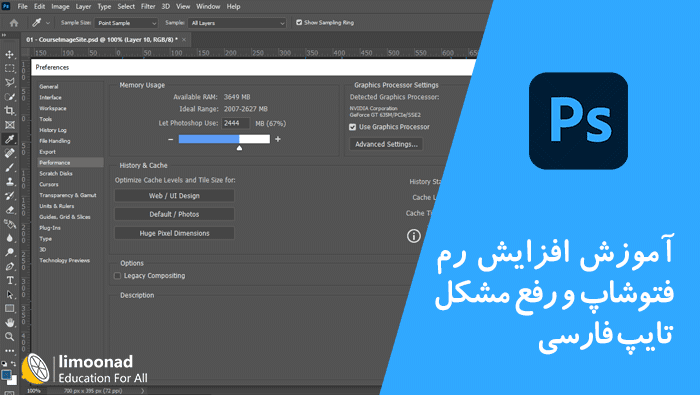Open the Type menu

tap(104, 6)
